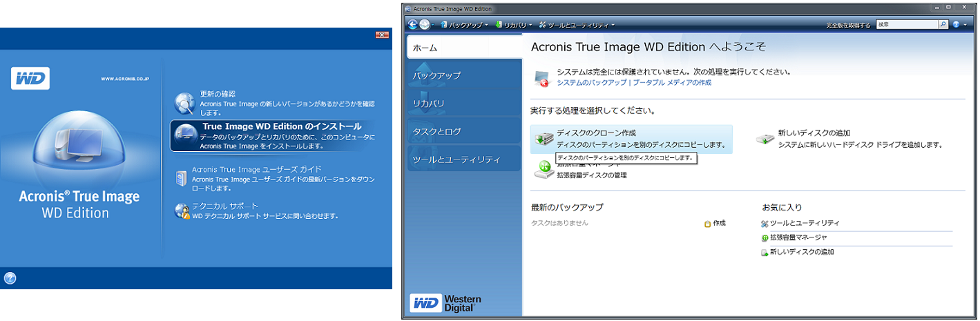This screenshot has width=980, height=321.
Task: Click the blue help icon in toolbar
Action: tap(957, 24)
